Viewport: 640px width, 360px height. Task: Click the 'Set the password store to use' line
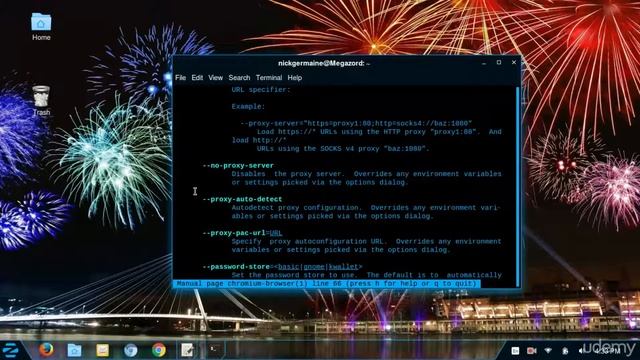(367, 275)
